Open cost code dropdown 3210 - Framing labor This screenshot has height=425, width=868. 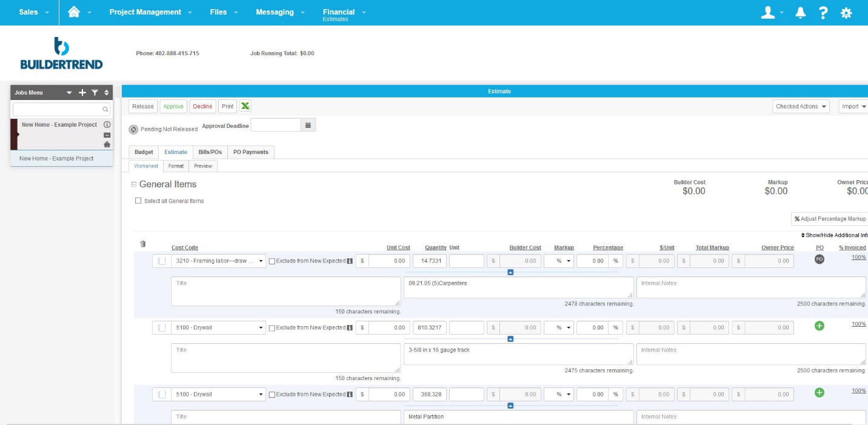(219, 261)
